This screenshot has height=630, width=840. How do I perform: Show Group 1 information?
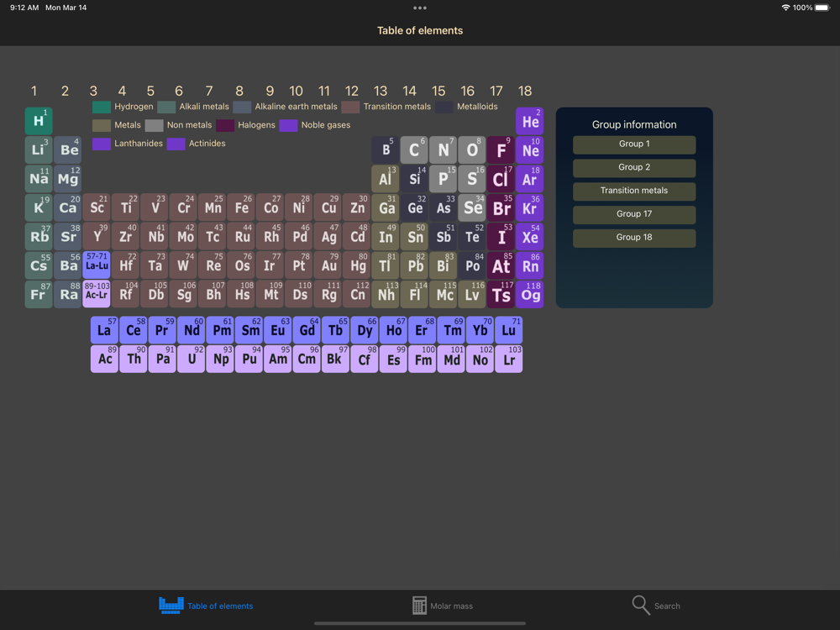634,144
